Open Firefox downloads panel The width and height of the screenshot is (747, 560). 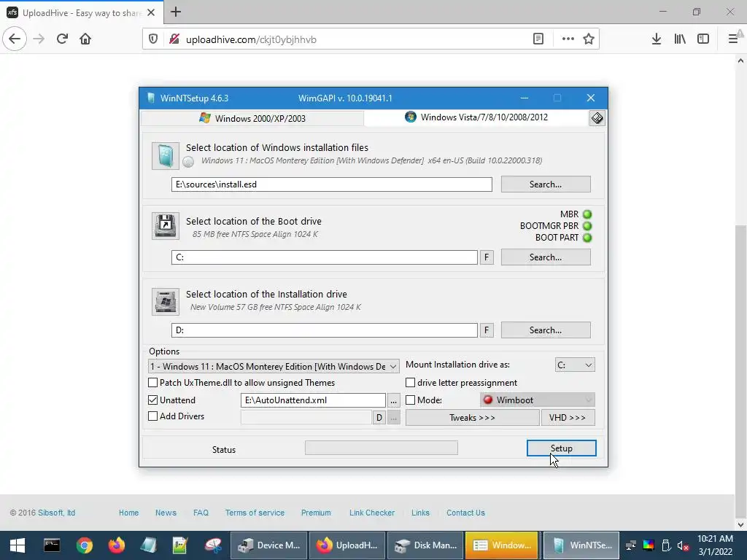tap(656, 39)
